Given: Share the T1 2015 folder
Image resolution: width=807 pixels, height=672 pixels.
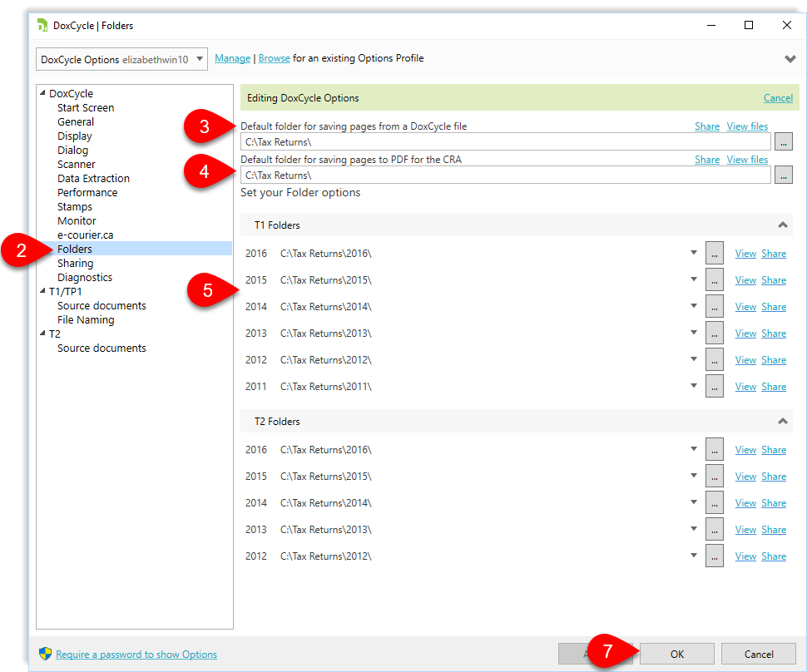Looking at the screenshot, I should point(774,280).
